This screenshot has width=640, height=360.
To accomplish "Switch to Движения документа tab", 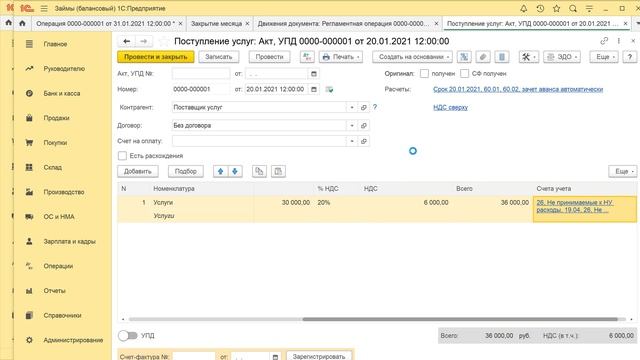I will [343, 24].
